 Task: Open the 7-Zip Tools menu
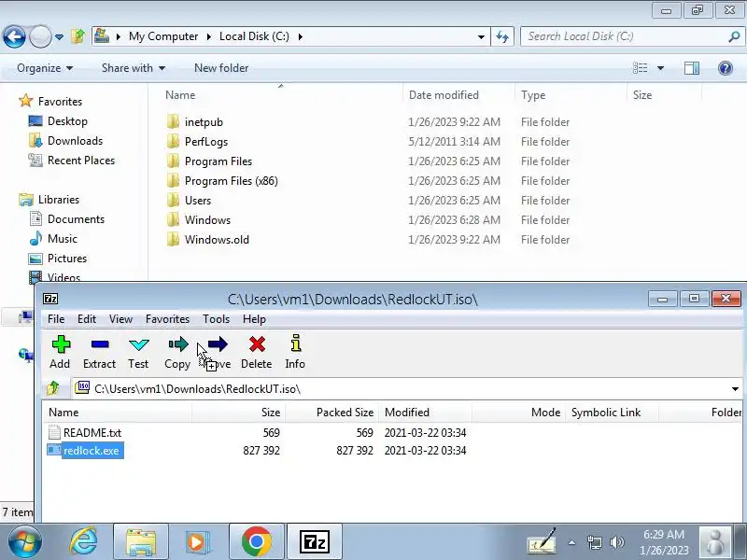click(217, 319)
